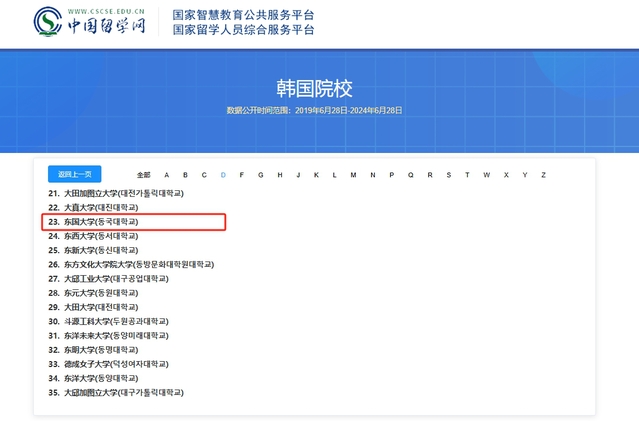639x421 pixels.
Task: Filter universities by letter R
Action: pos(430,175)
